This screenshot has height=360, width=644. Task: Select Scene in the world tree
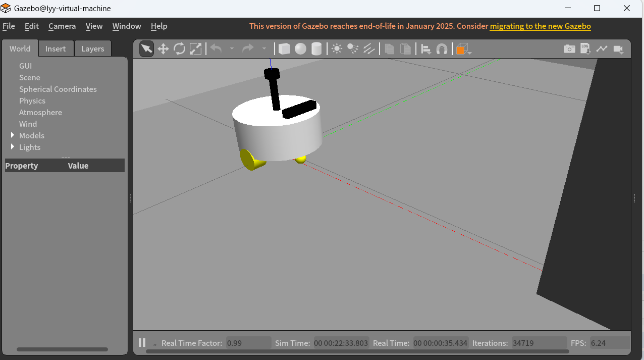coord(30,77)
